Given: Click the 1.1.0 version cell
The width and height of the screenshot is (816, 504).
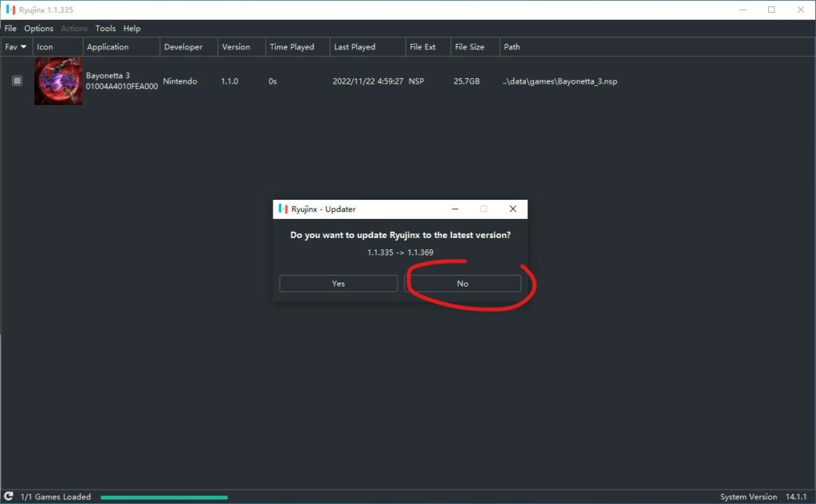Looking at the screenshot, I should point(229,81).
